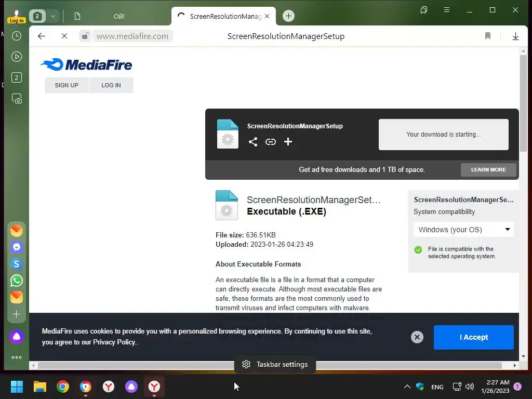
Task: Expand the tab groups dropdown arrow
Action: click(53, 16)
